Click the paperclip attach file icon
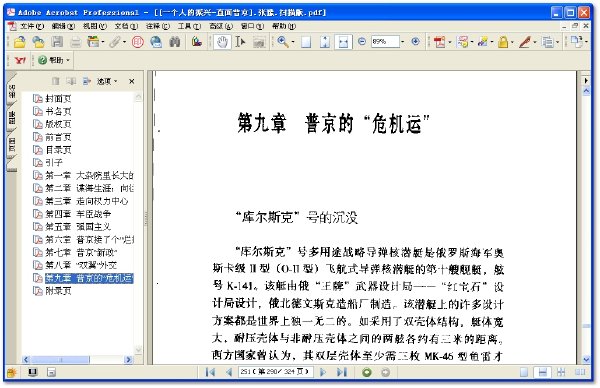This screenshot has height=388, width=600. coord(114,41)
